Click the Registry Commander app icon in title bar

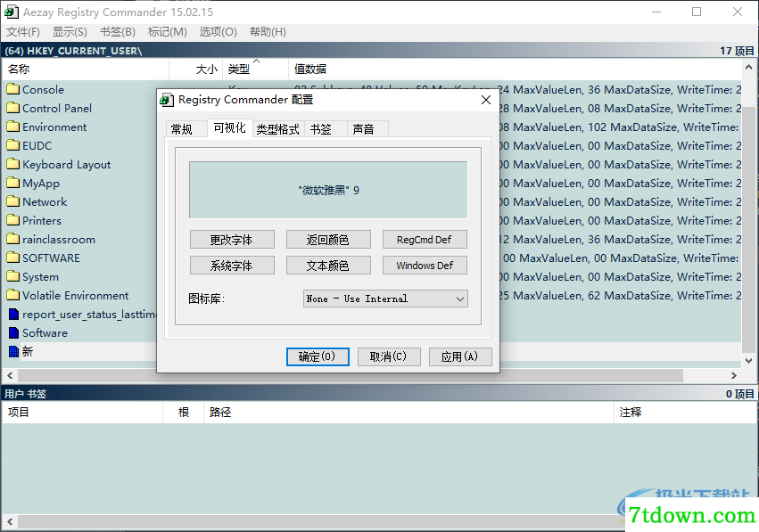[11, 12]
